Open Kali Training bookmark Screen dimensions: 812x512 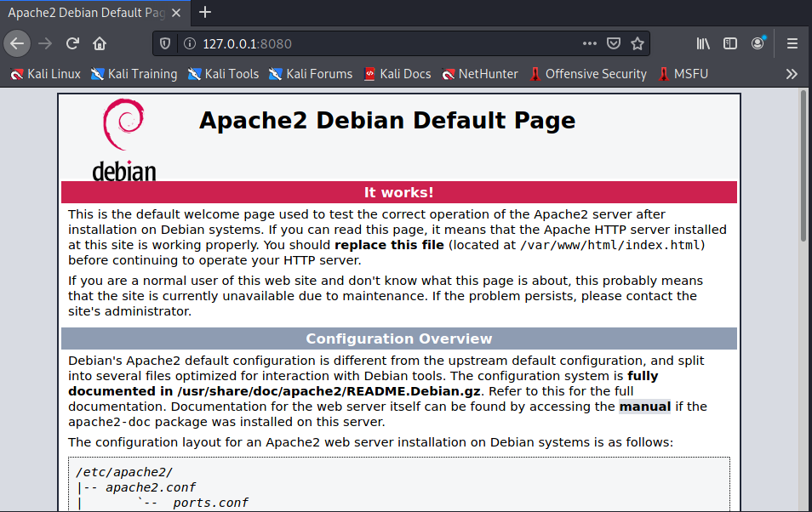pos(134,74)
